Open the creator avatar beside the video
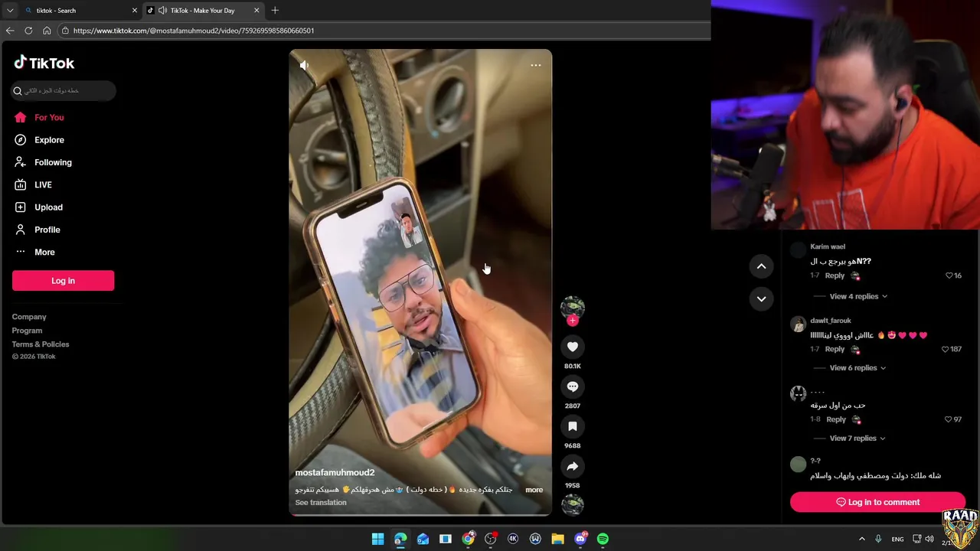Viewport: 980px width, 551px height. tap(573, 307)
